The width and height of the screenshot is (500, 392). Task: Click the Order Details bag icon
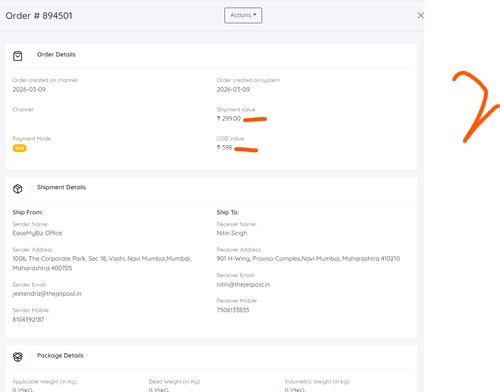pos(18,56)
